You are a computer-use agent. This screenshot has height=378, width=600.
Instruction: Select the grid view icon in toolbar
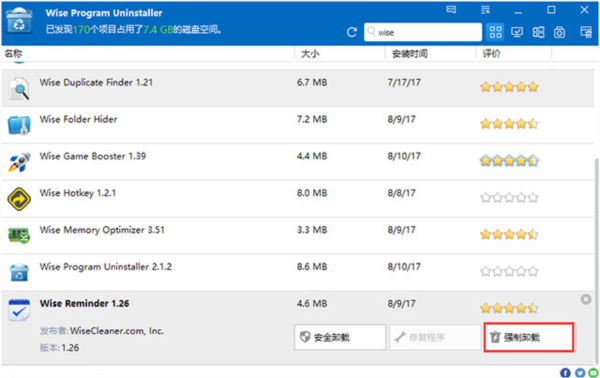point(495,32)
